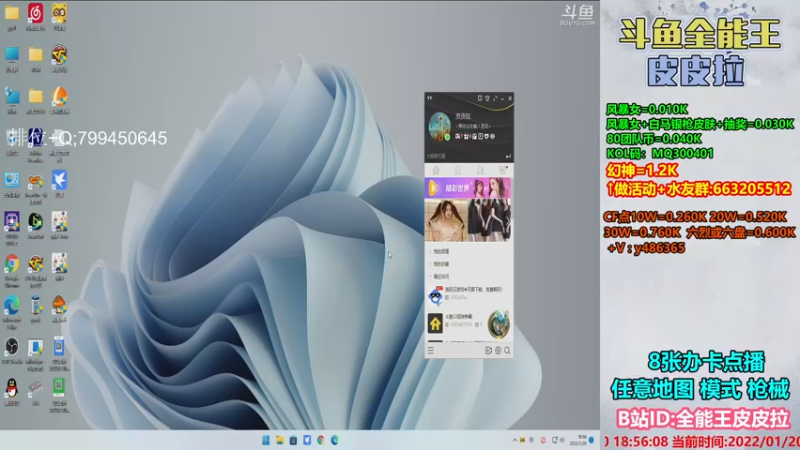This screenshot has height=450, width=800.
Task: Click the enter arrow icon beside YY search
Action: click(508, 156)
